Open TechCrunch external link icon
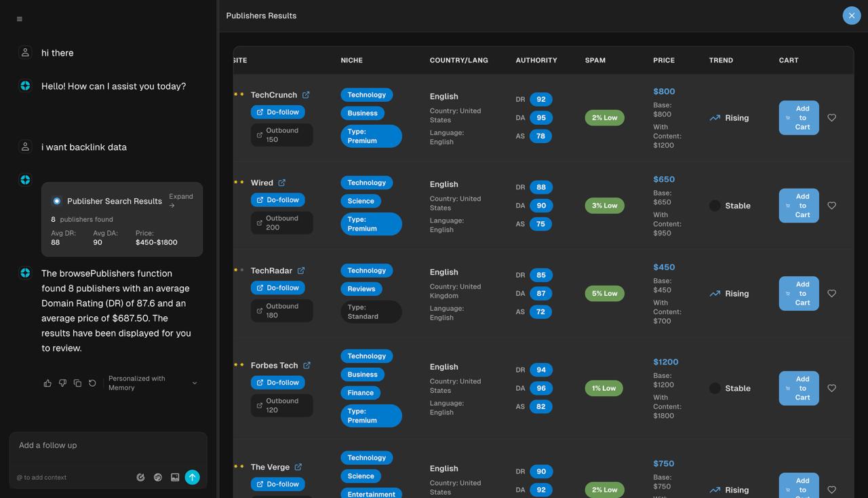The width and height of the screenshot is (868, 498). (x=306, y=95)
